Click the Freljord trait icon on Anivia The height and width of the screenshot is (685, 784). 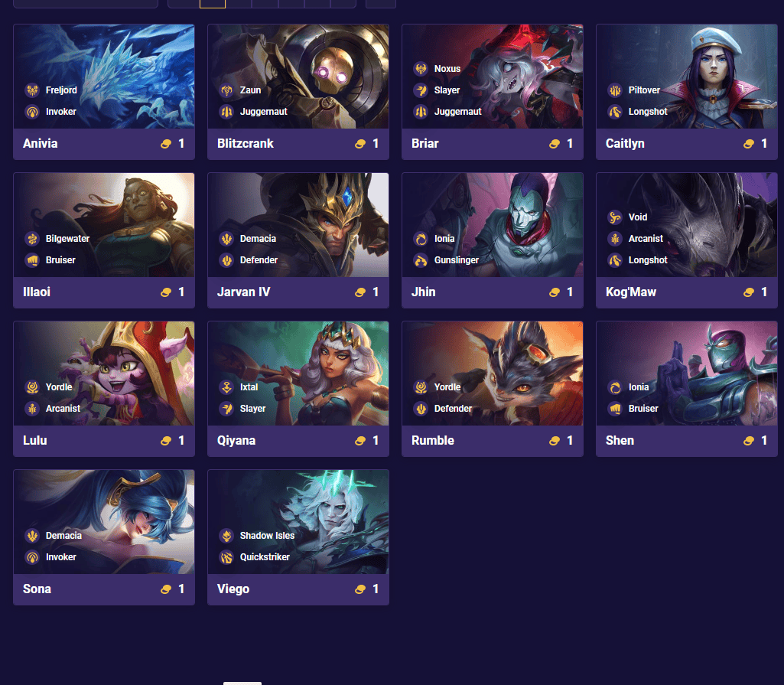tap(32, 90)
